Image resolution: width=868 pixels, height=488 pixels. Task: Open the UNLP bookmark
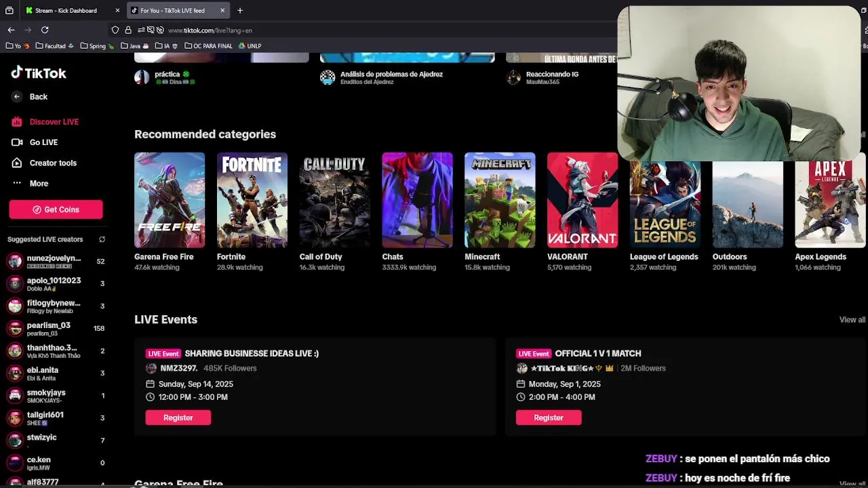[250, 46]
